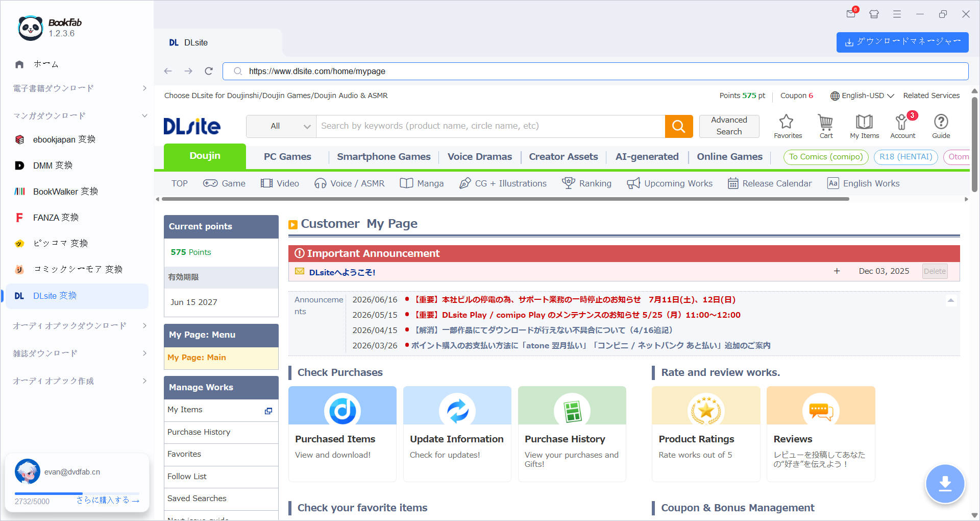Switch to Voice Dramas tab
This screenshot has height=521, width=980.
pyautogui.click(x=480, y=157)
